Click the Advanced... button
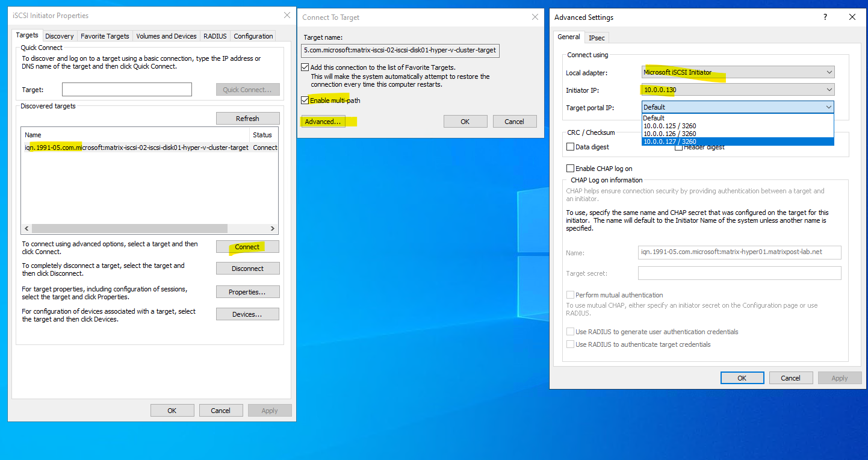Screen dimensions: 868x460 tap(323, 122)
